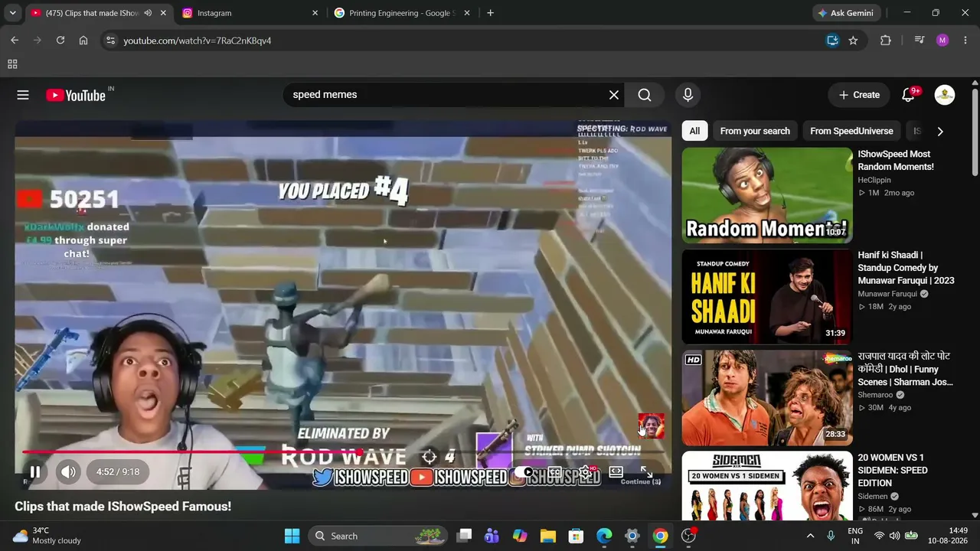Go back to previous page
The height and width of the screenshot is (551, 980).
(x=15, y=41)
